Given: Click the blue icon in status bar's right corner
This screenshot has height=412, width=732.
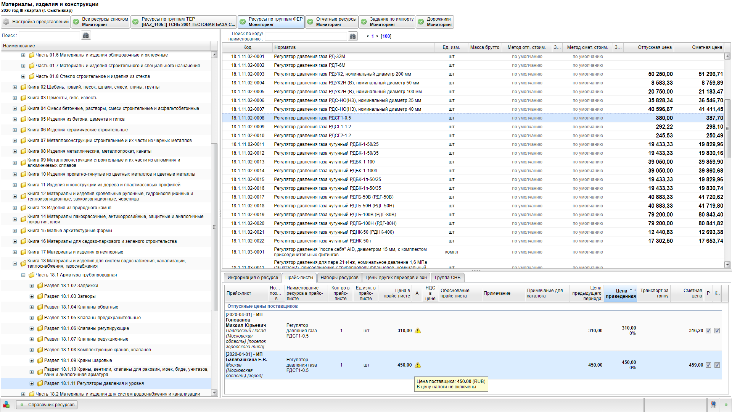Looking at the screenshot, I should 713,405.
